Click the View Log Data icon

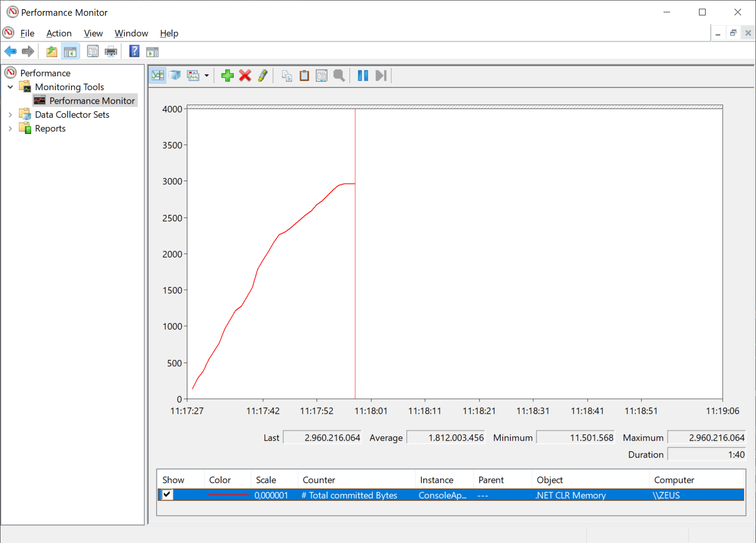(x=175, y=76)
